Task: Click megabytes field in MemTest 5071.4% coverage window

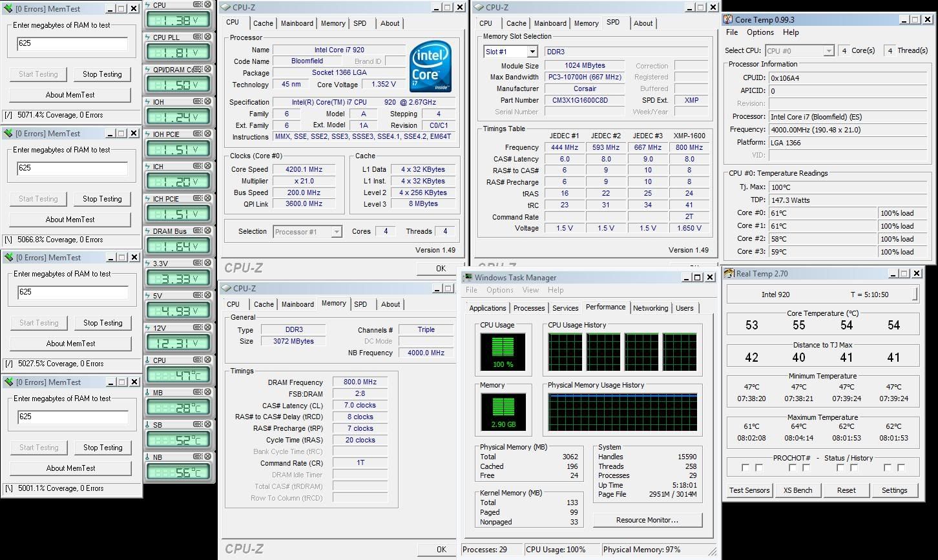Action: pos(72,44)
